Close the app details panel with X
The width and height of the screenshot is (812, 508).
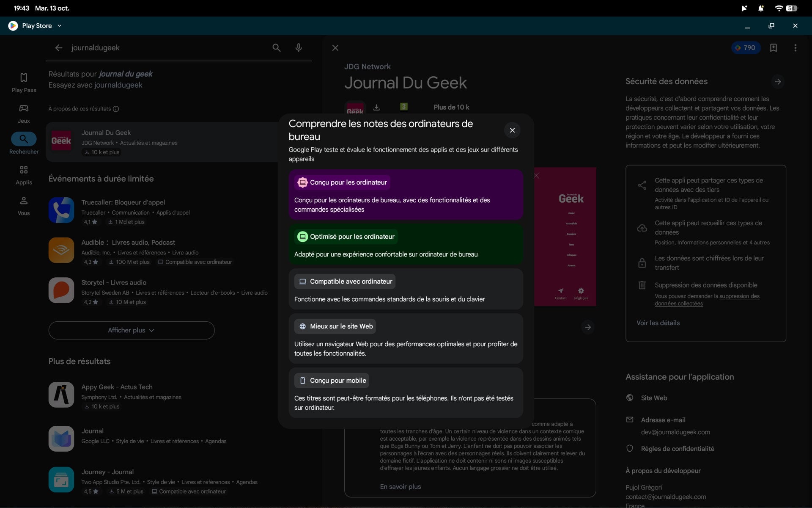[x=335, y=48]
